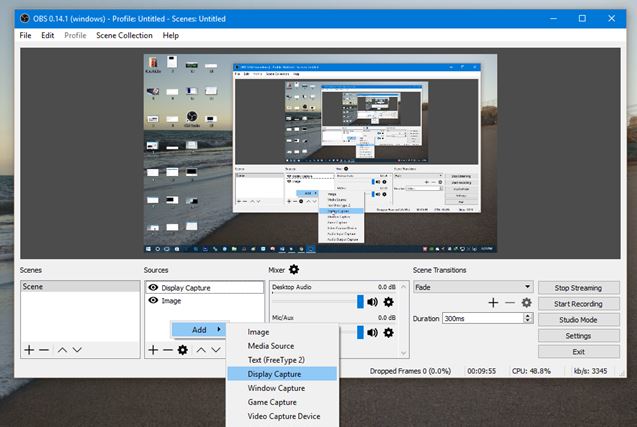Open source properties gear under Sources
The image size is (637, 427).
(183, 349)
